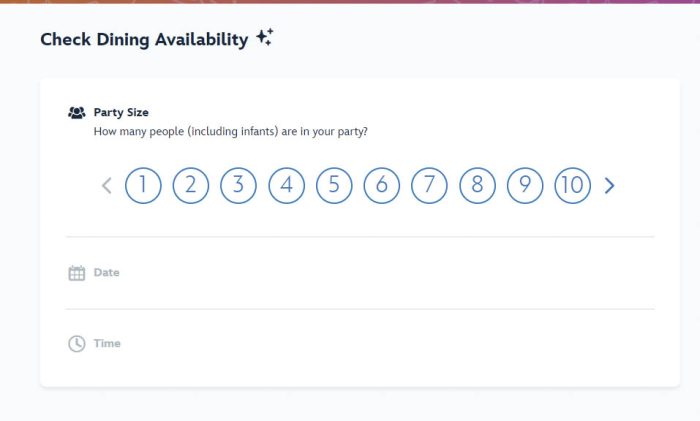
Task: Select 4 people for the party
Action: 286,185
